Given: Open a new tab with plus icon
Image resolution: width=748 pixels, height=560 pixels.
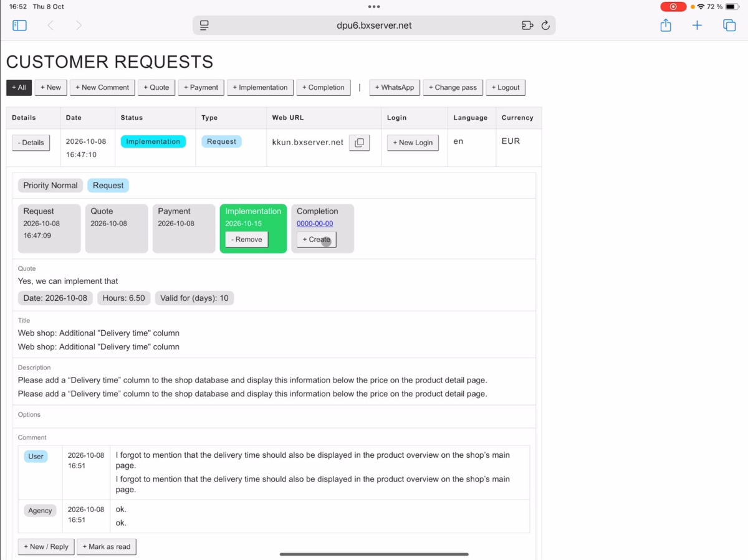Looking at the screenshot, I should click(x=697, y=26).
